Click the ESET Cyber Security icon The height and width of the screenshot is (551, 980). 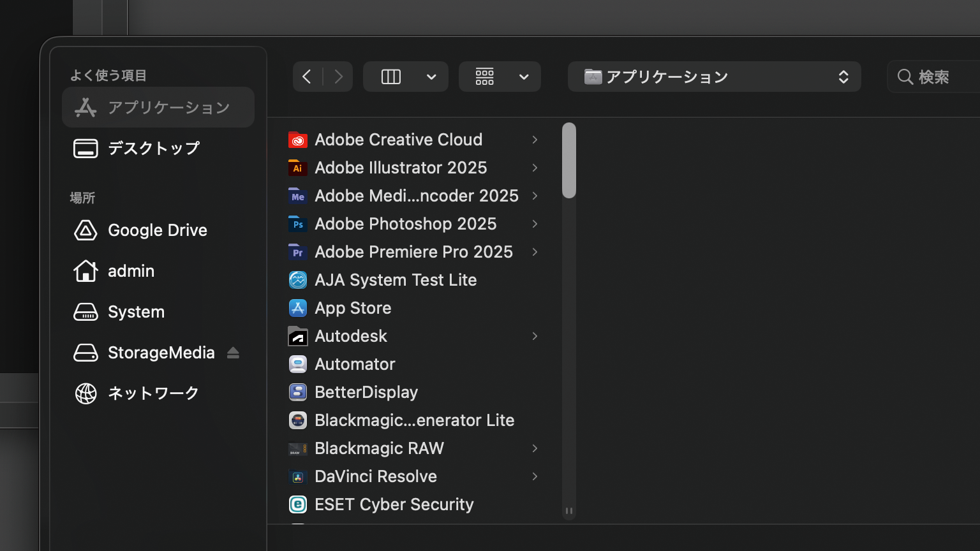(x=297, y=504)
